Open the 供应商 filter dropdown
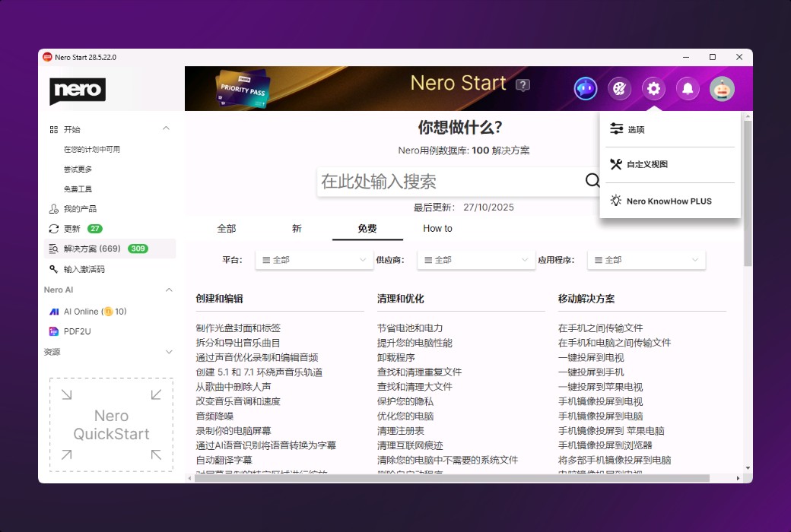The width and height of the screenshot is (791, 532). (x=475, y=259)
